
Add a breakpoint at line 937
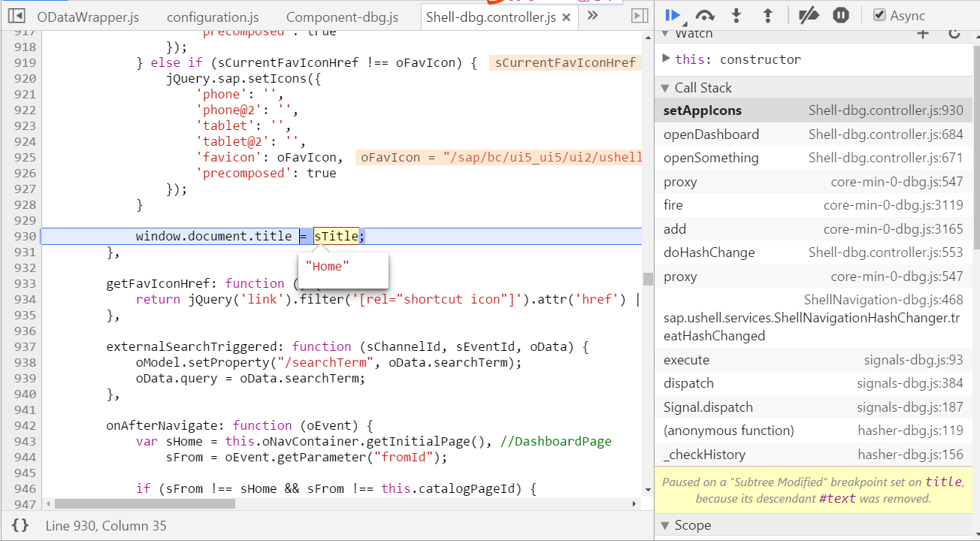(25, 346)
